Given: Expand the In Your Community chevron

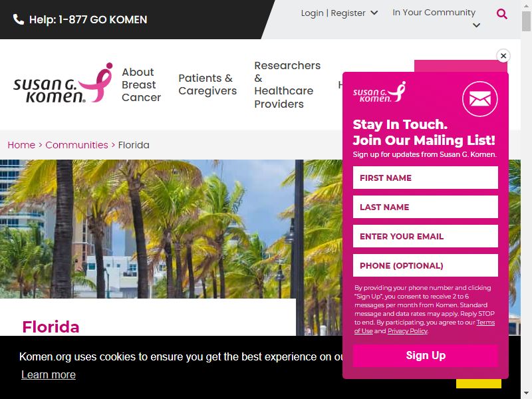Looking at the screenshot, I should pos(476,25).
